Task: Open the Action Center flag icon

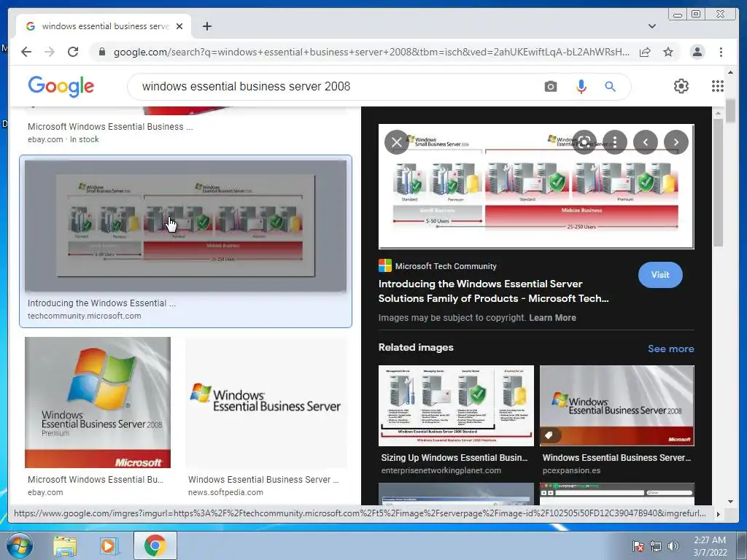Action: click(x=638, y=546)
